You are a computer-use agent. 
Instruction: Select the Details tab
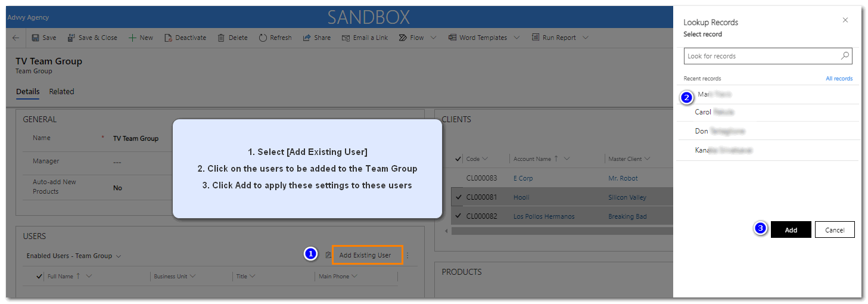(27, 92)
